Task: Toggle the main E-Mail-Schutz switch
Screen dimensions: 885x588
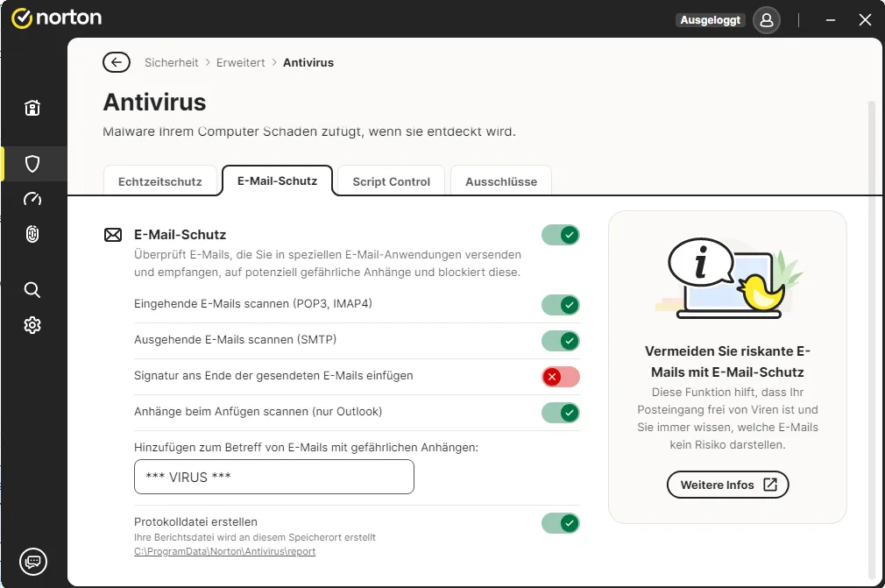Action: point(561,235)
